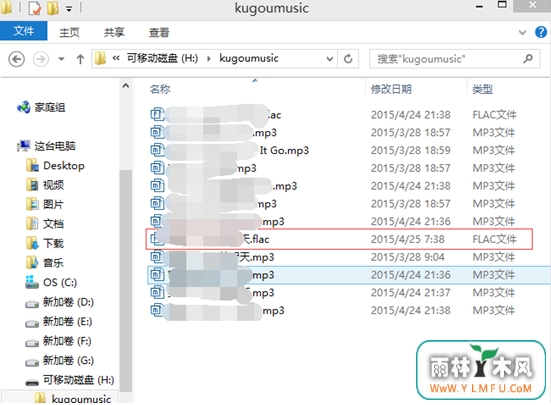Click the search kugoumusic input field
The width and height of the screenshot is (551, 405).
coord(454,59)
